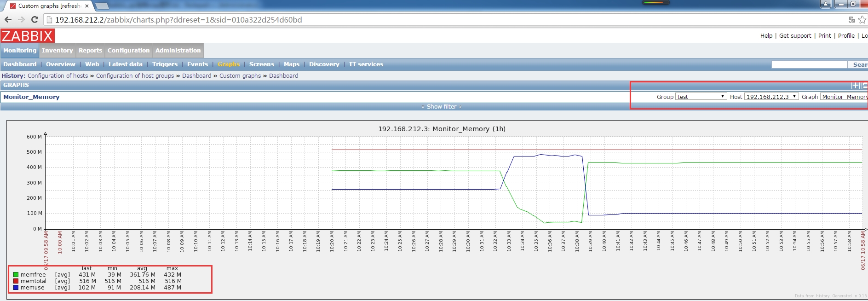Image resolution: width=868 pixels, height=301 pixels.
Task: Open history link Configuration of hosts
Action: [x=57, y=76]
